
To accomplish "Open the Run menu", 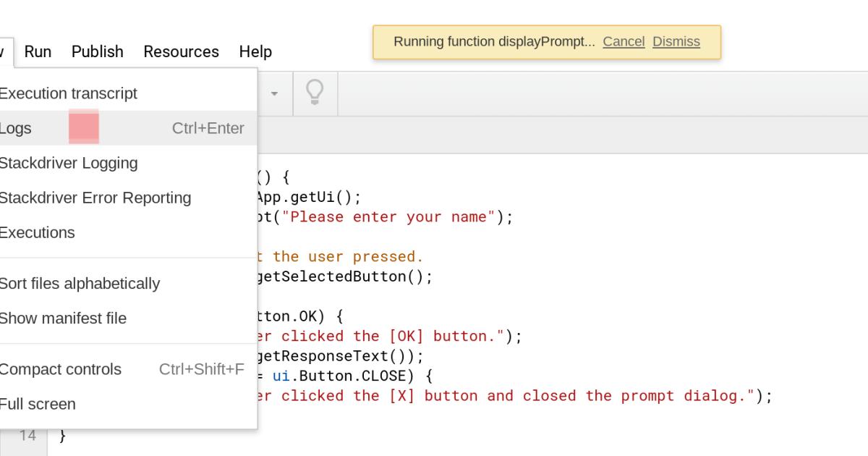I will click(38, 51).
